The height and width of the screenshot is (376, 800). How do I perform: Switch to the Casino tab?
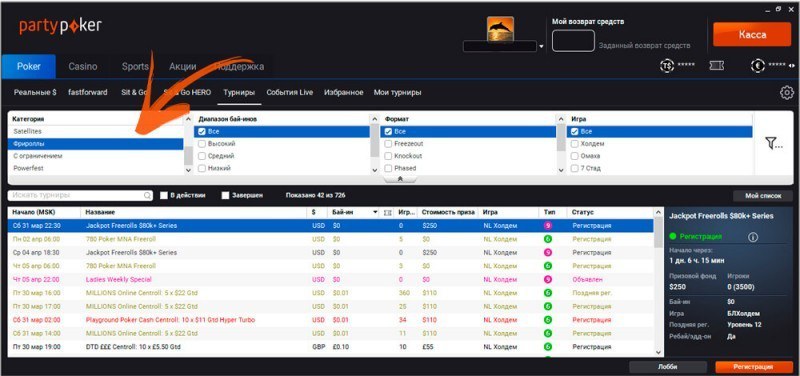(x=83, y=66)
